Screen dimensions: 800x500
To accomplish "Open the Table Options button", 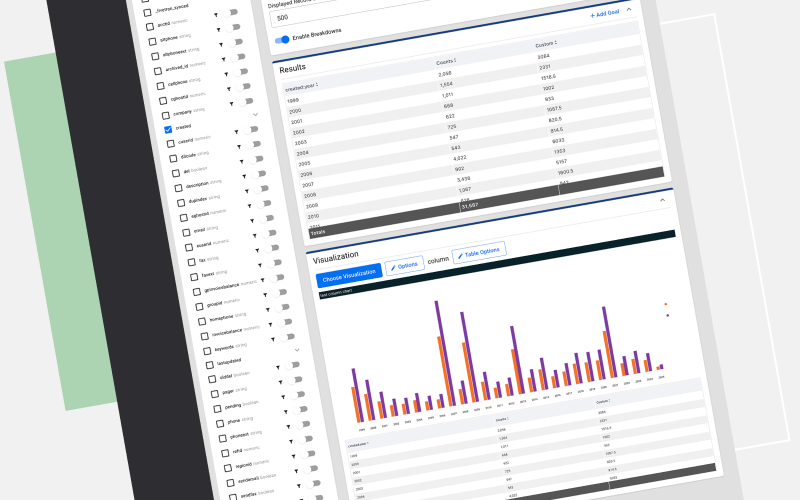I will pyautogui.click(x=479, y=253).
